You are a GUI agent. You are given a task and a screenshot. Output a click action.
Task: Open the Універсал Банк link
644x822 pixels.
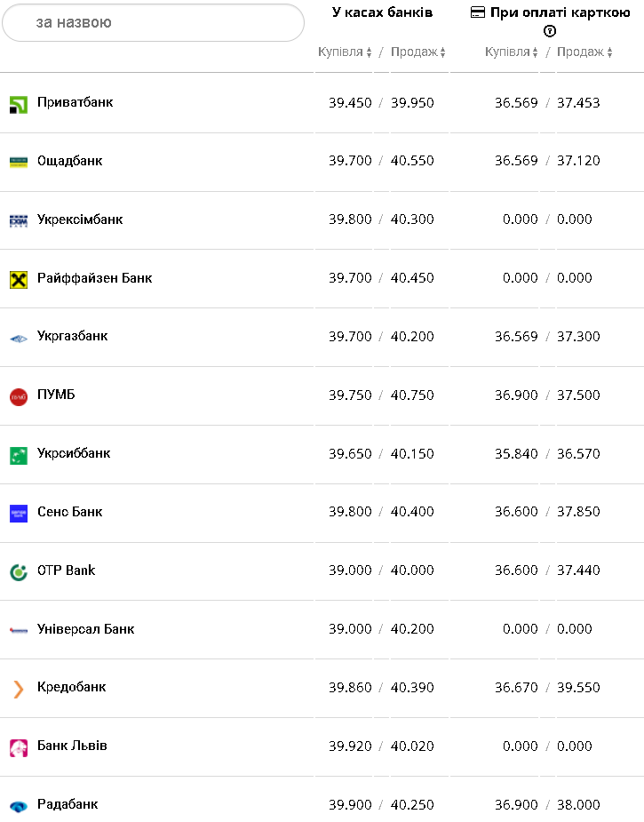[86, 629]
